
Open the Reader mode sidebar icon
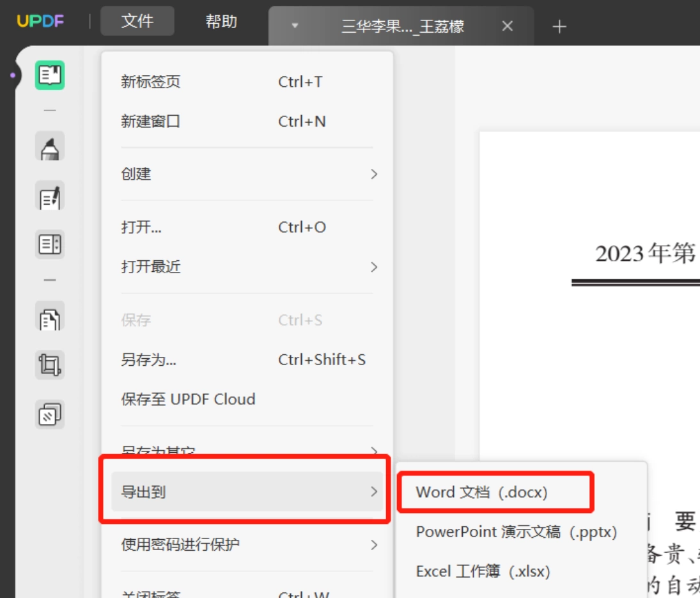(x=50, y=75)
